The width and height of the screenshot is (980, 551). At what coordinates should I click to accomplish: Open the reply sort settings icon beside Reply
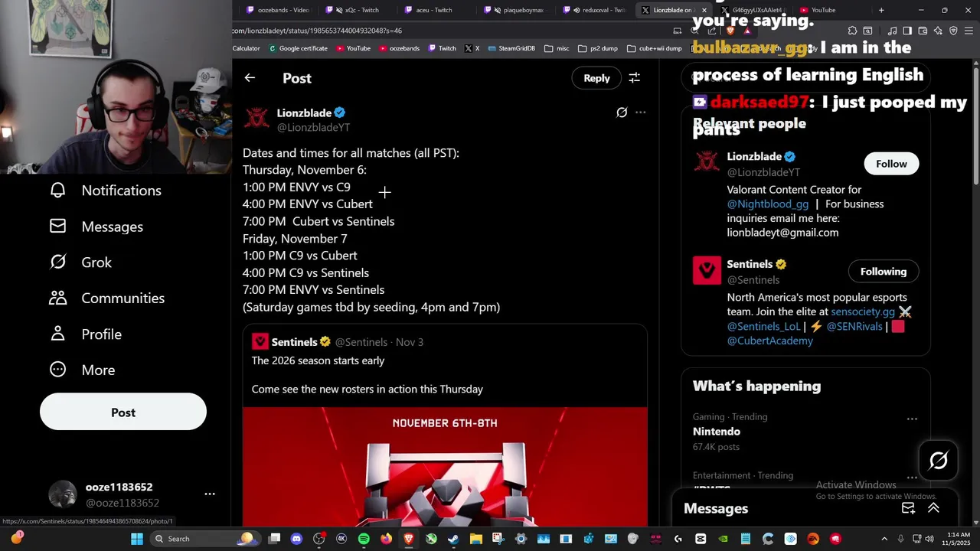[634, 78]
